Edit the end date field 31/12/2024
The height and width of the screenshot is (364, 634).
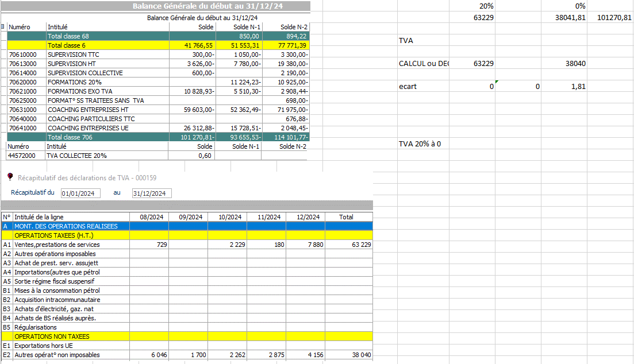[152, 193]
